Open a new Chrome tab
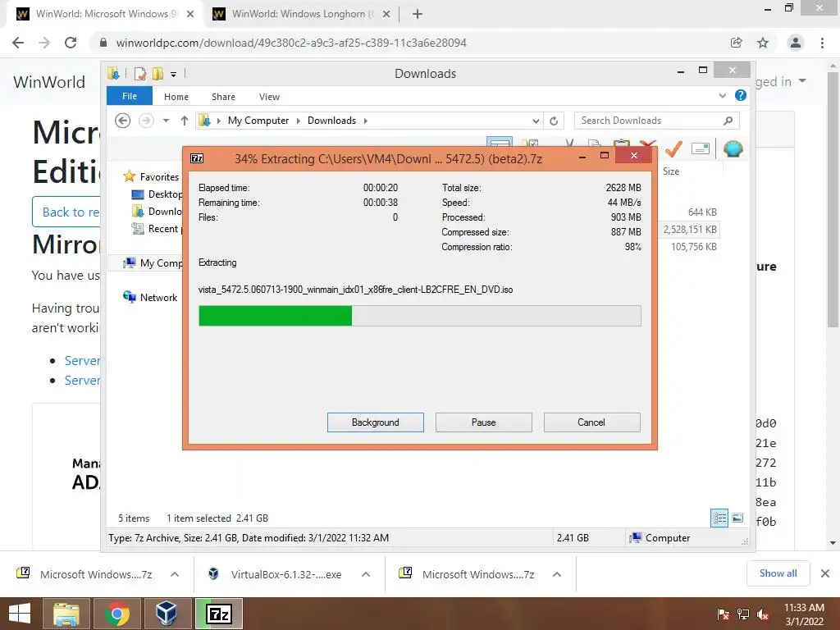 click(x=418, y=15)
